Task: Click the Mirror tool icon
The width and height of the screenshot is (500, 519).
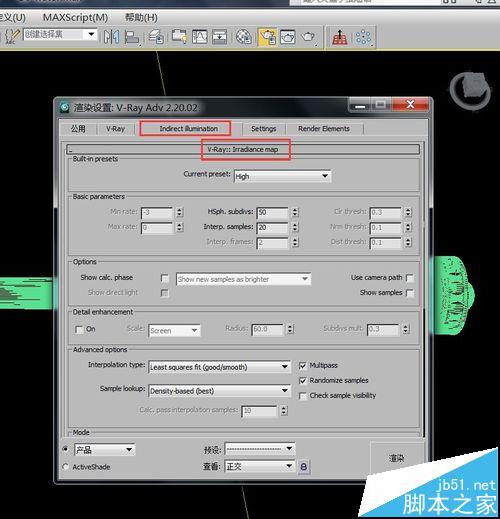Action: pos(111,37)
